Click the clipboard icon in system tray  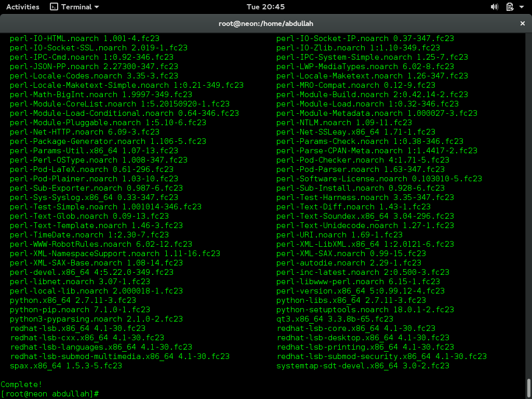pos(510,7)
